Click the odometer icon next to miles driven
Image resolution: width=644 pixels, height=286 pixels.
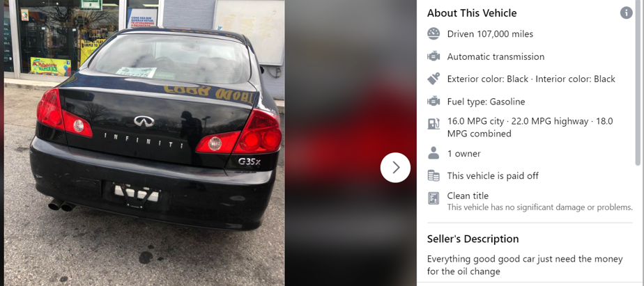tap(434, 33)
